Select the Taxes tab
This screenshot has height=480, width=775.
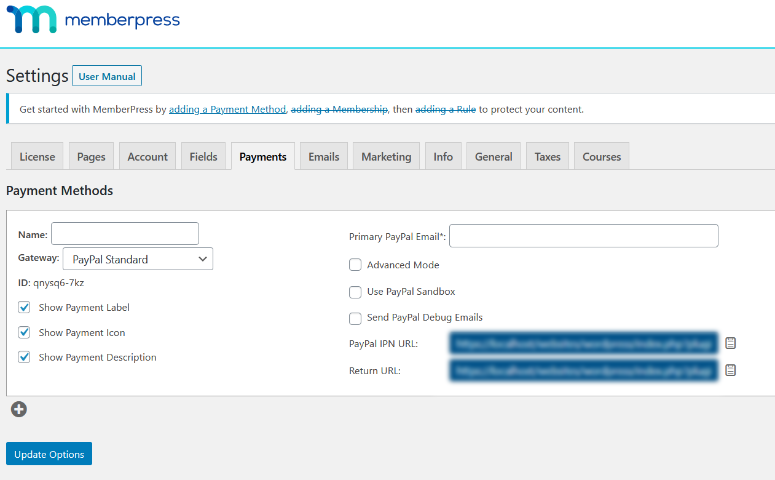pyautogui.click(x=547, y=157)
